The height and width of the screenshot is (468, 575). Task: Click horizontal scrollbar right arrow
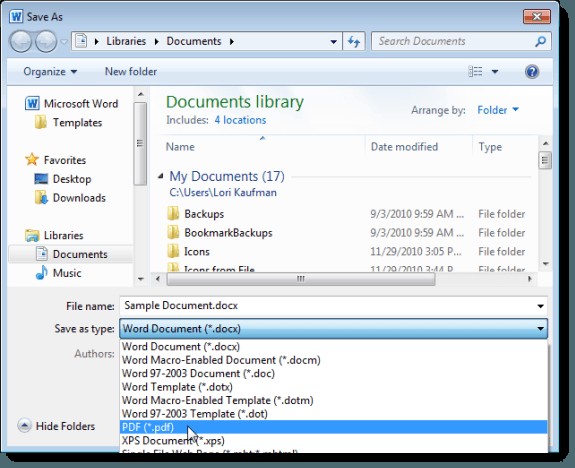pos(530,279)
